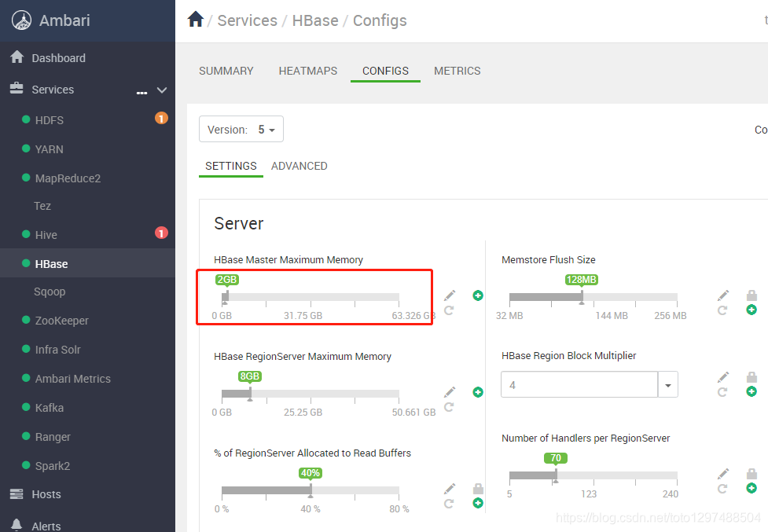
Task: Collapse the Services section chevron
Action: (162, 90)
